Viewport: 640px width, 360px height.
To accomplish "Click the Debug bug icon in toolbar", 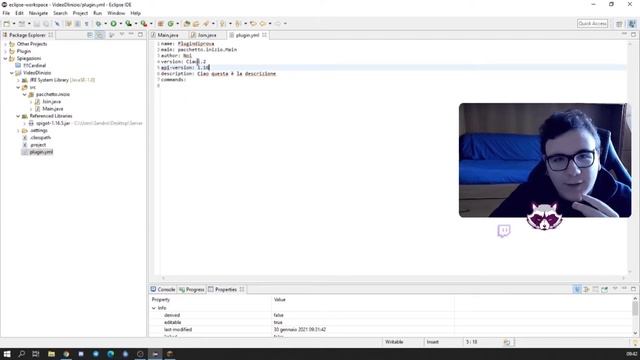I will coord(98,24).
